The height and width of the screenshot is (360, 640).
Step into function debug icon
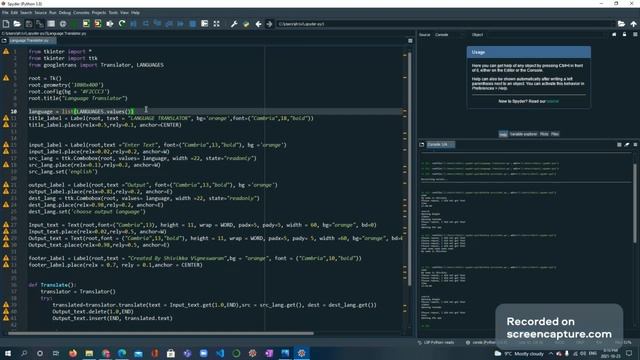(x=157, y=24)
